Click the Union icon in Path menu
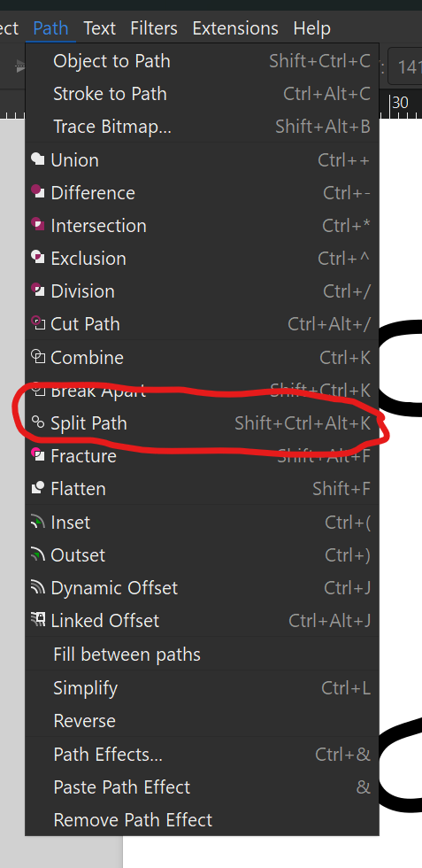422x868 pixels. click(38, 160)
